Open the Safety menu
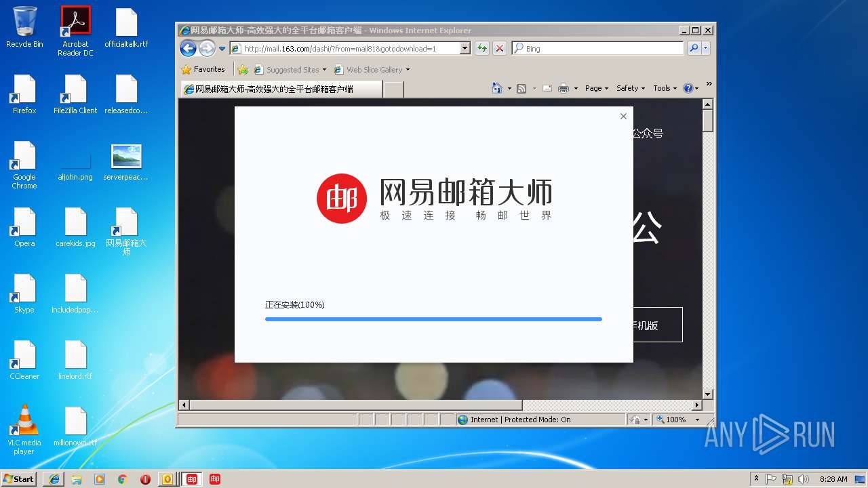Viewport: 868px width, 488px height. [x=631, y=88]
